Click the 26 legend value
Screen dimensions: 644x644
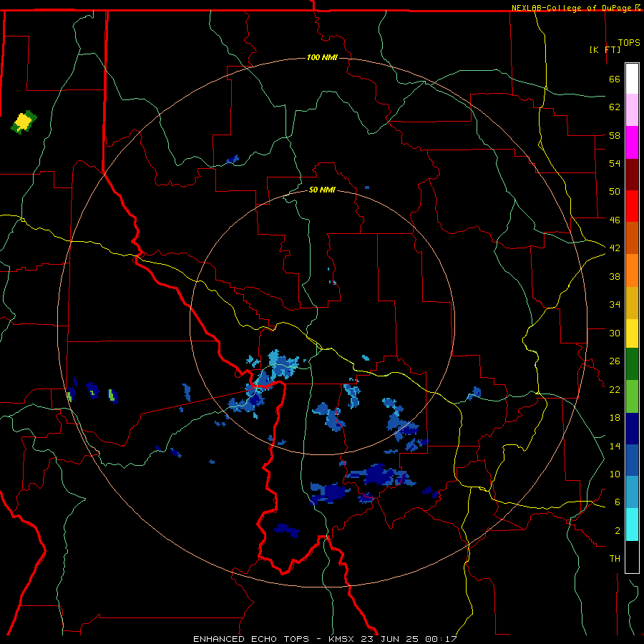tap(615, 361)
